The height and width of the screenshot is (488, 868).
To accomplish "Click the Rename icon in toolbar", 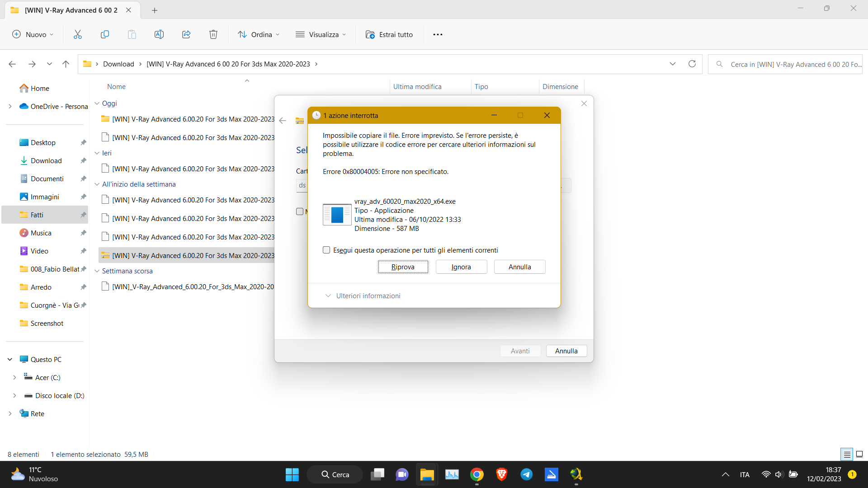I will (x=159, y=34).
